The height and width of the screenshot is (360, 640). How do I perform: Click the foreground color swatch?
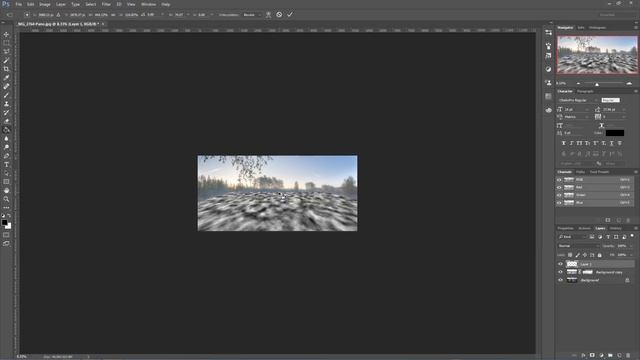pos(4,222)
